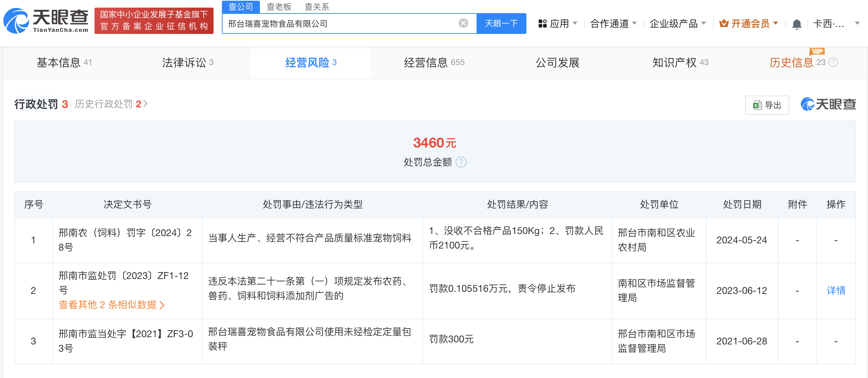Click the reason about 未经检定定量包装秤
868x378 pixels.
pyautogui.click(x=310, y=339)
